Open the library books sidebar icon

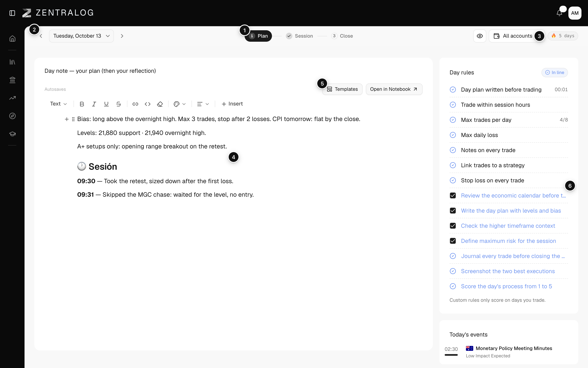point(12,62)
